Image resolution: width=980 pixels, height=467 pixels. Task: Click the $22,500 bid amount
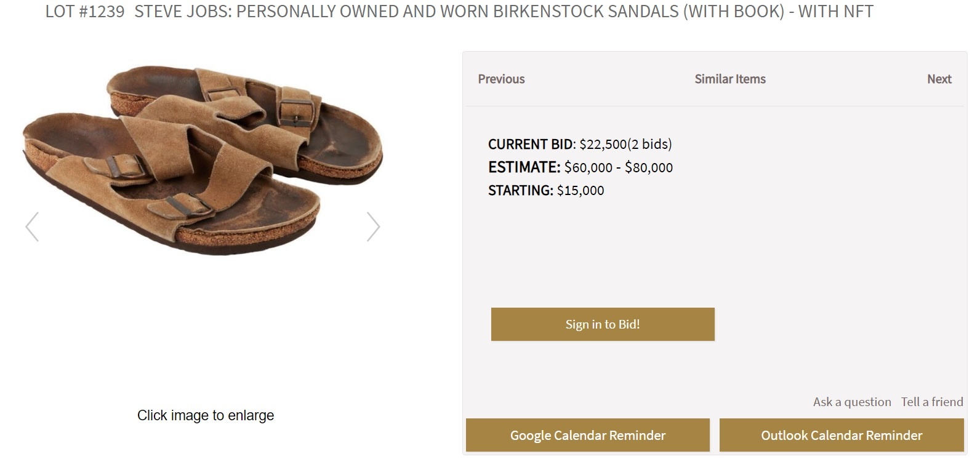point(603,144)
